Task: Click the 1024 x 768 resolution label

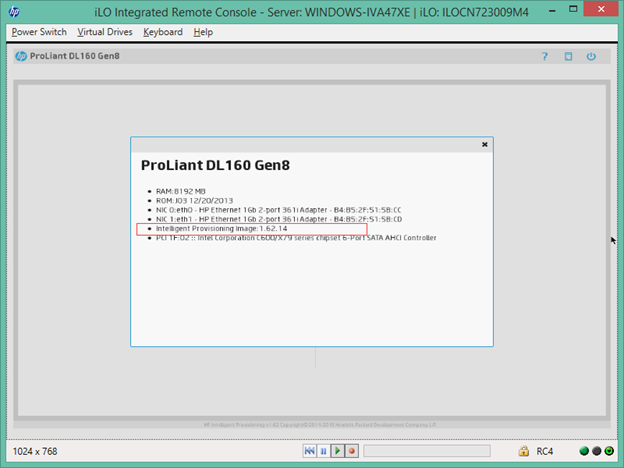Action: pyautogui.click(x=35, y=451)
